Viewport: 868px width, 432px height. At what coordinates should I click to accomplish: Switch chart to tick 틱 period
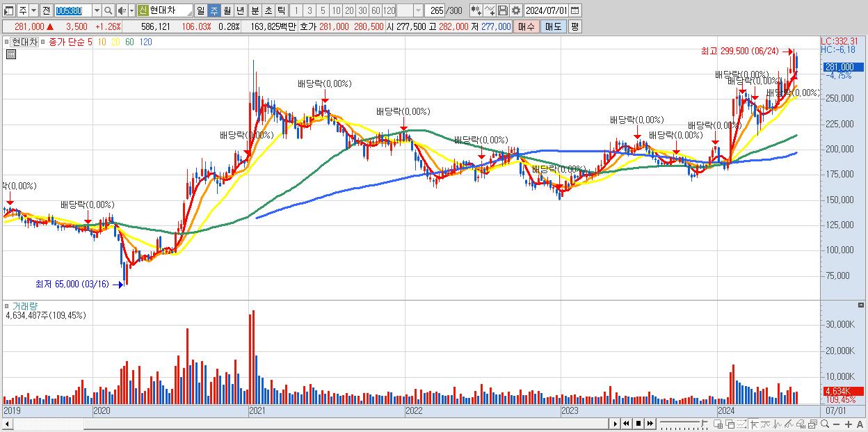[x=281, y=10]
